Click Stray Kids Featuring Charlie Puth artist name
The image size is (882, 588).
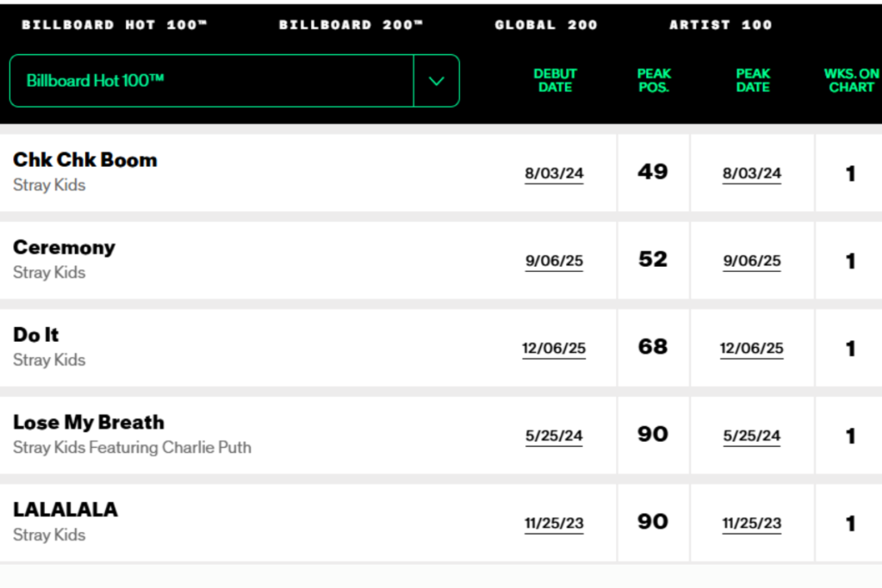point(132,448)
